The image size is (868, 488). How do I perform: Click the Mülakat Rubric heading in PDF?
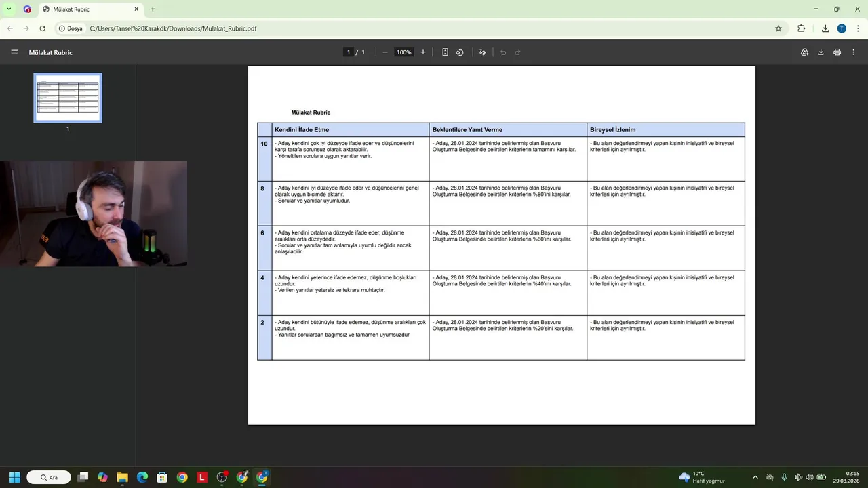click(x=311, y=113)
